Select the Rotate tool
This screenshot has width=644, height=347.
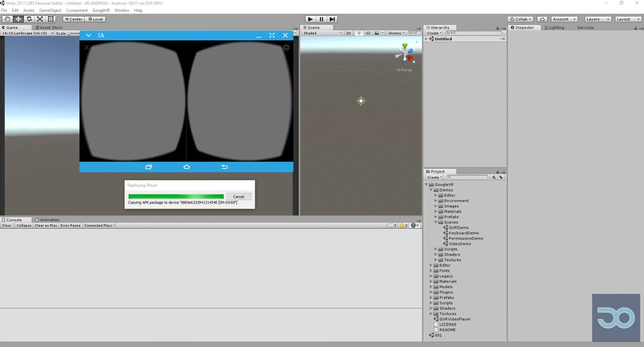coord(29,19)
